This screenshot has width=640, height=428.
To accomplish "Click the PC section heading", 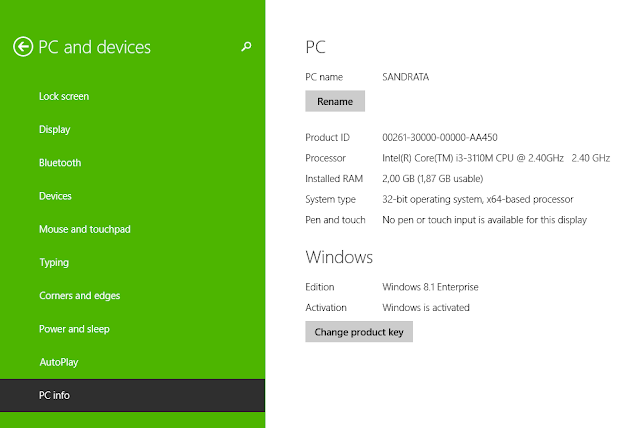I will coord(316,47).
